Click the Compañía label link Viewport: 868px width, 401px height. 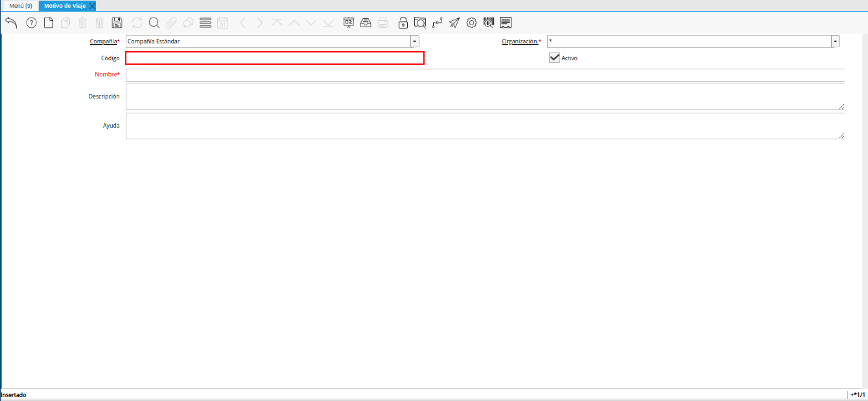pyautogui.click(x=103, y=41)
